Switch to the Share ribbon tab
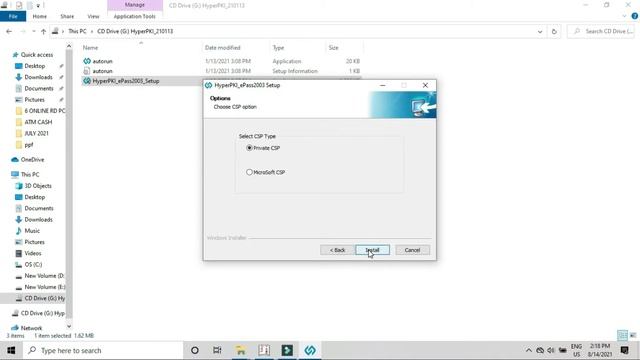 click(67, 16)
